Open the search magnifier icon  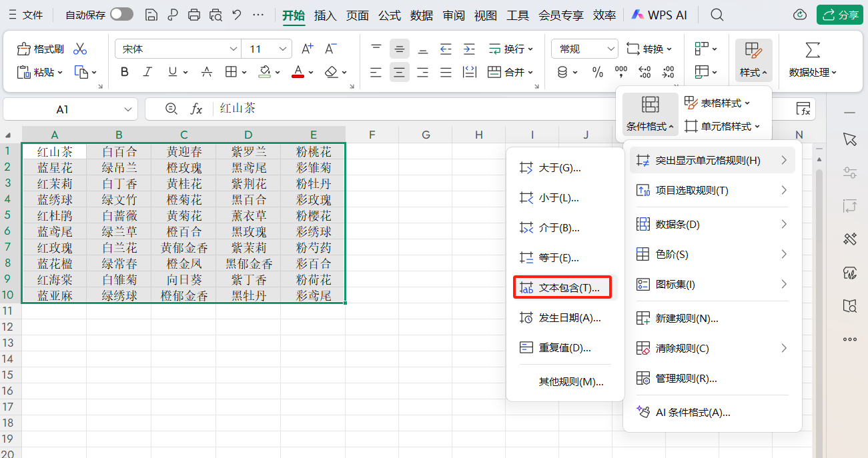717,15
